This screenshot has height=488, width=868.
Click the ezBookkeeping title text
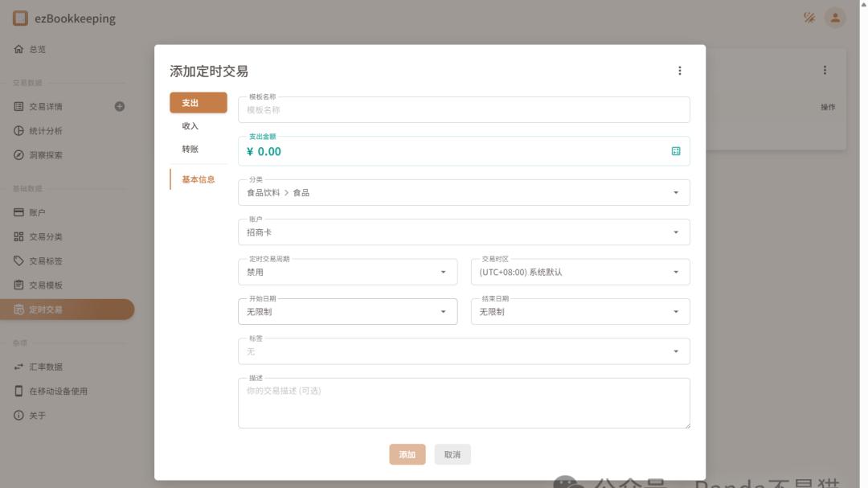[76, 18]
